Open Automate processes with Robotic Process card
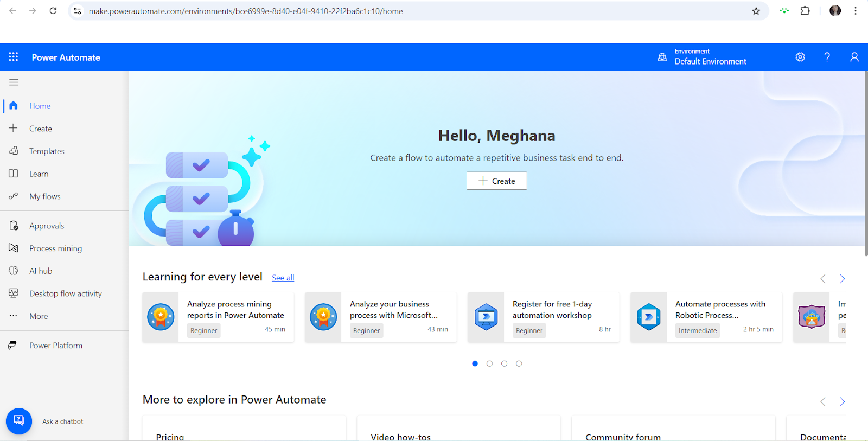 pyautogui.click(x=706, y=317)
